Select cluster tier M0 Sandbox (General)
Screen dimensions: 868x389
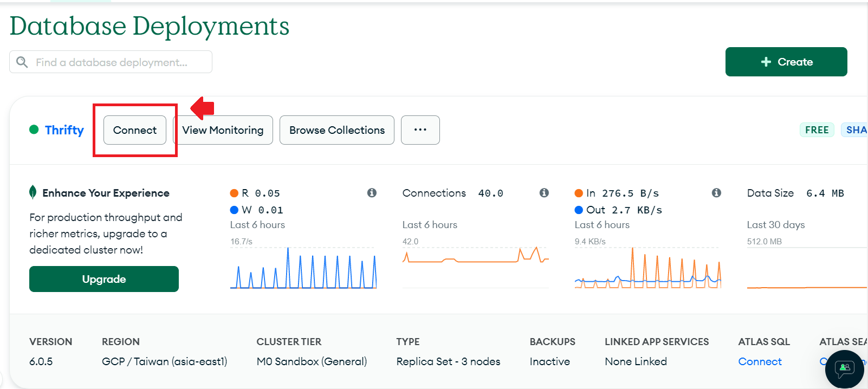point(312,361)
